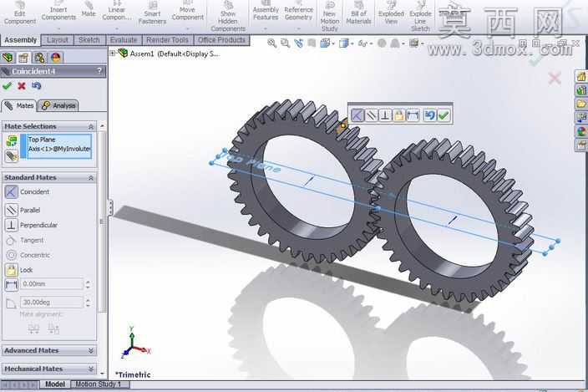This screenshot has height=392, width=588.
Task: Switch to the Office Products tab
Action: (x=221, y=40)
